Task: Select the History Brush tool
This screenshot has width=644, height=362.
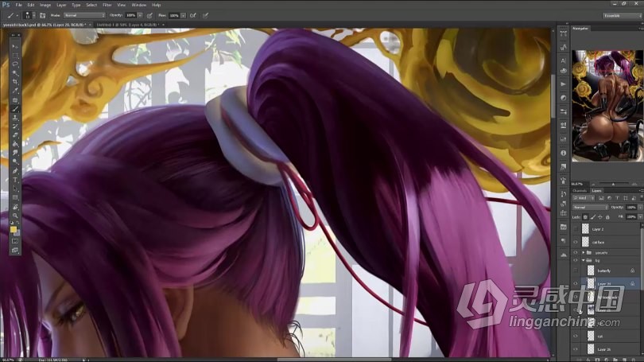Action: coord(15,127)
